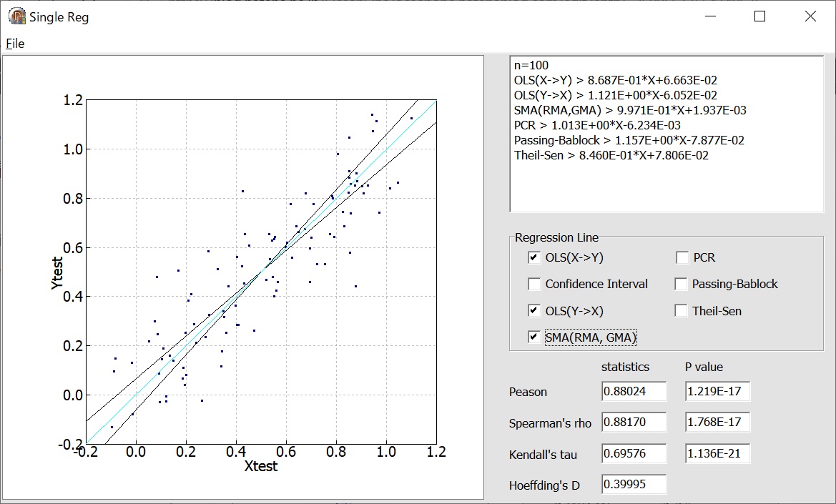Maximize the Single Reg window
The image size is (836, 504).
coord(759,16)
